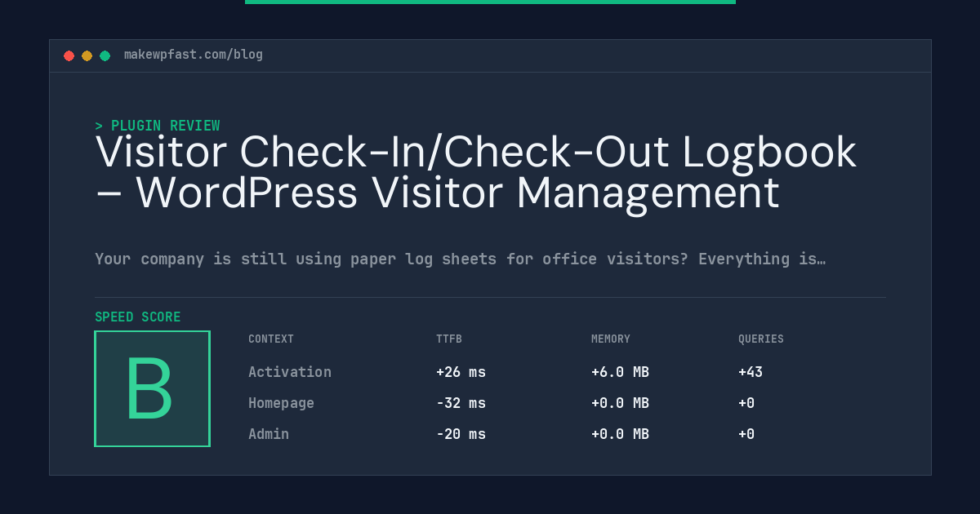Click the B grade score box
This screenshot has height=514, width=980.
[x=152, y=388]
